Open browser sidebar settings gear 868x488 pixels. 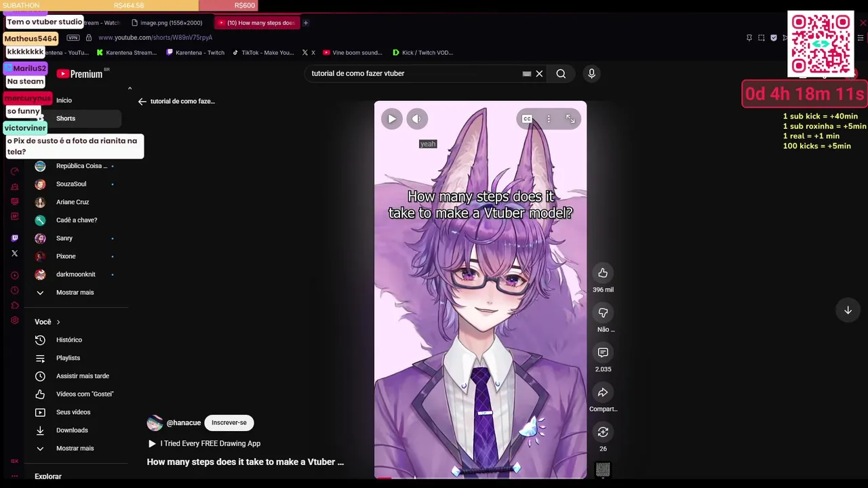pyautogui.click(x=14, y=320)
